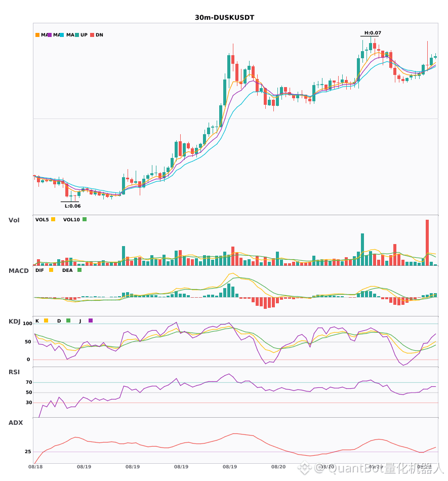This screenshot has height=481, width=448.
Task: Click the RSI axis value 70
Action: click(x=29, y=382)
